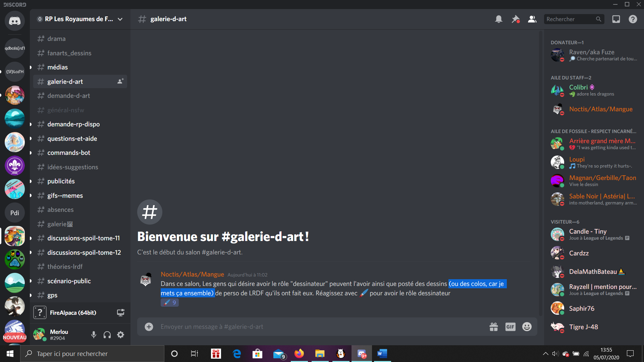Open the commands-bot channel
The height and width of the screenshot is (362, 644).
pos(69,153)
